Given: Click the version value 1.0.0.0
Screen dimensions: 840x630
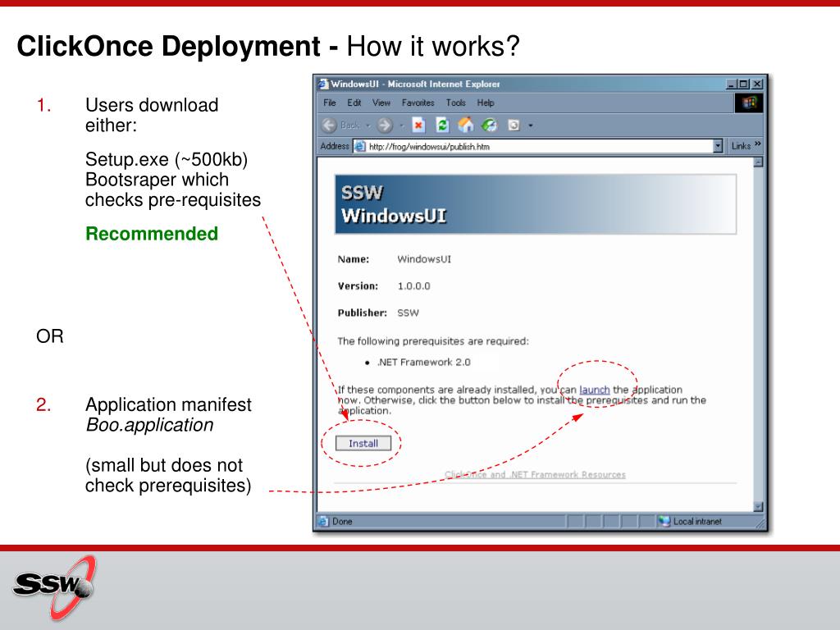Looking at the screenshot, I should pos(413,286).
